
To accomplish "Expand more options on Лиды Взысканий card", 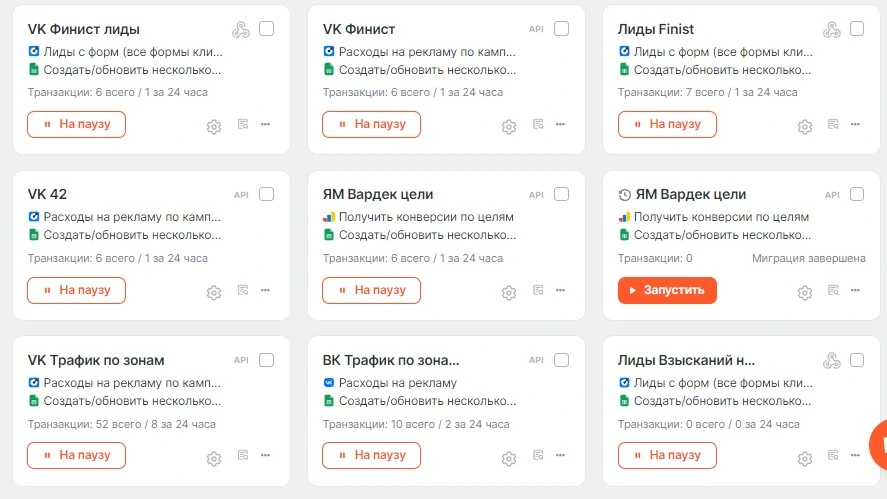I will tap(855, 455).
